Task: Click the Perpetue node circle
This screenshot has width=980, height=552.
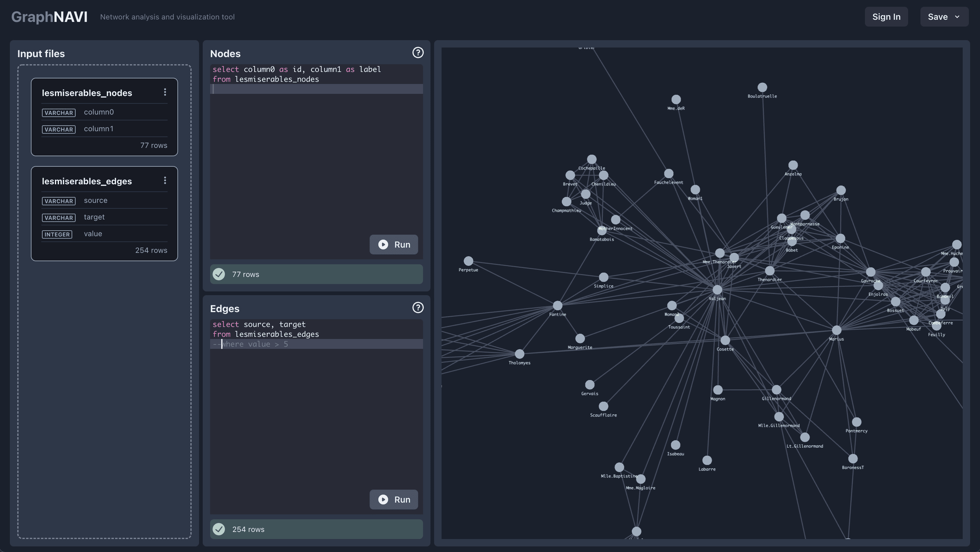Action: pos(468,261)
